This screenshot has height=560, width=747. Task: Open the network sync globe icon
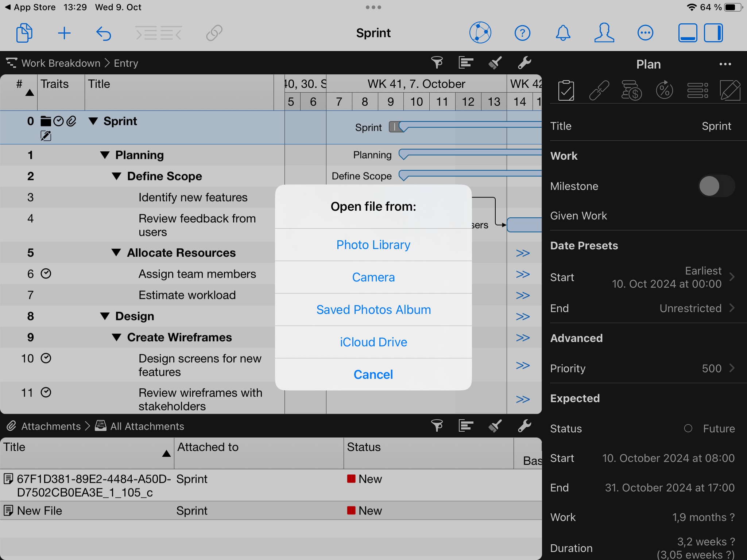(480, 33)
